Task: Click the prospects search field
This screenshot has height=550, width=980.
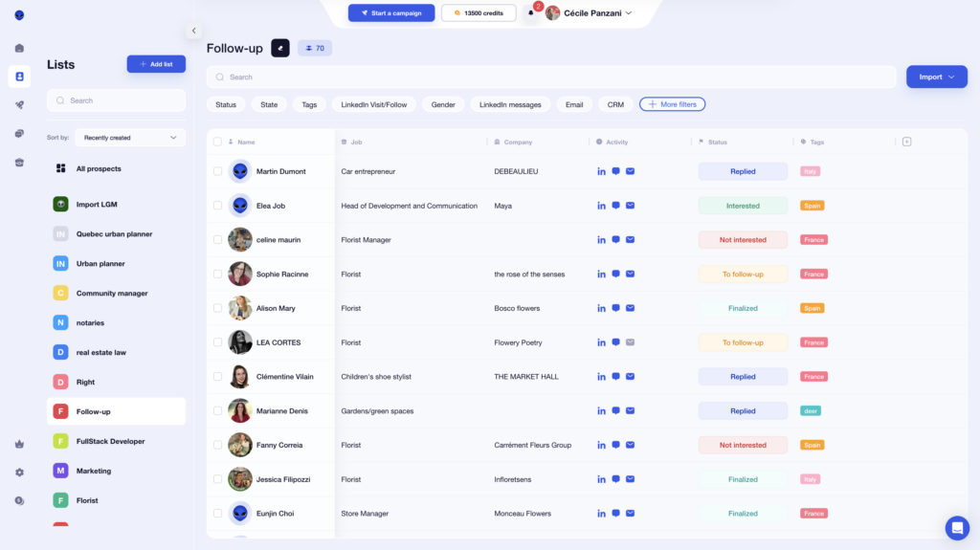Action: click(x=550, y=77)
